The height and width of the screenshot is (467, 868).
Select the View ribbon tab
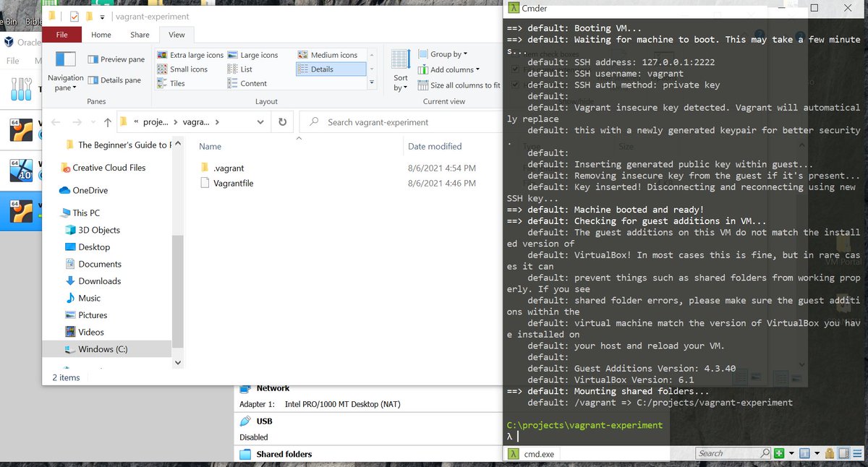(176, 35)
